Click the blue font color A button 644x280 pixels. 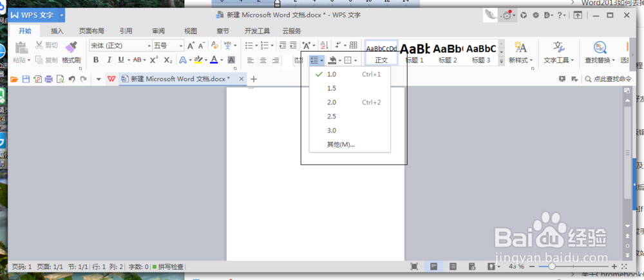(x=214, y=60)
